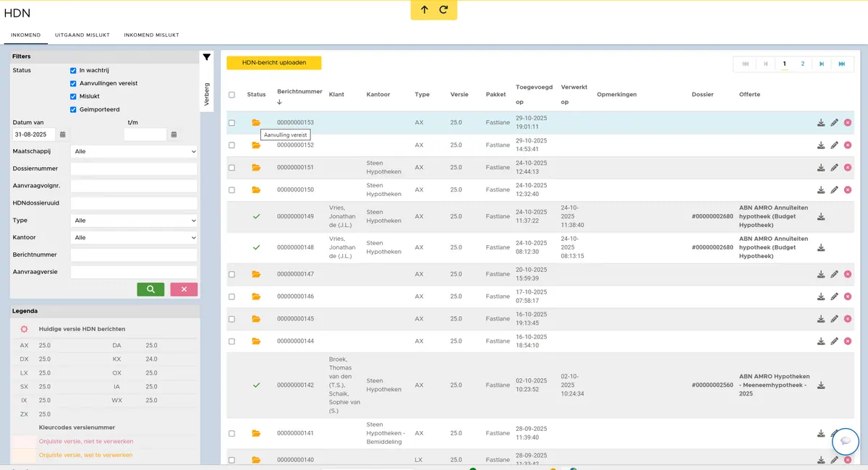Run the green search button

(150, 289)
